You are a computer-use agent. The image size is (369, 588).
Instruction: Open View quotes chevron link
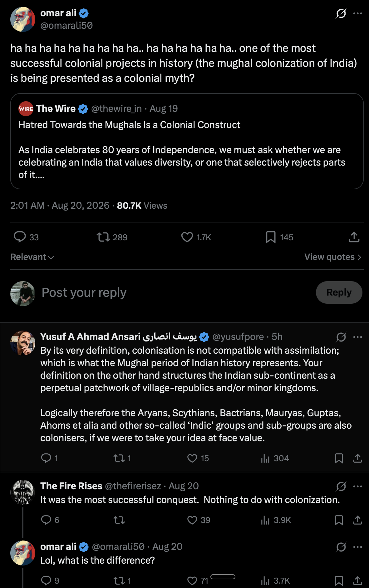[x=333, y=257]
